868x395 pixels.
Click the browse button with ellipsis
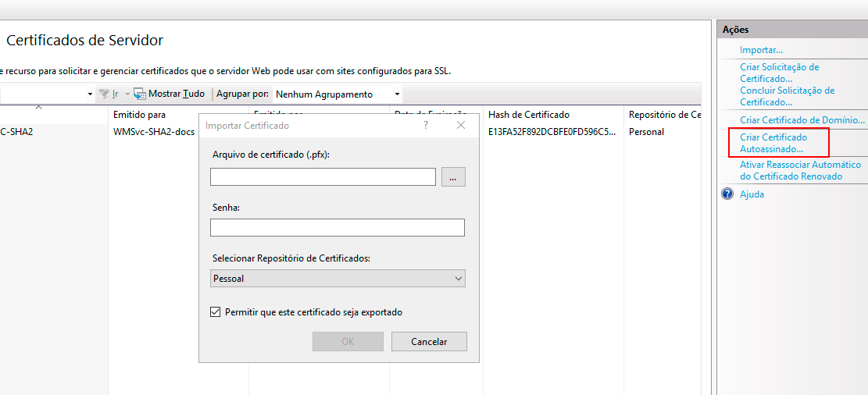click(x=453, y=177)
